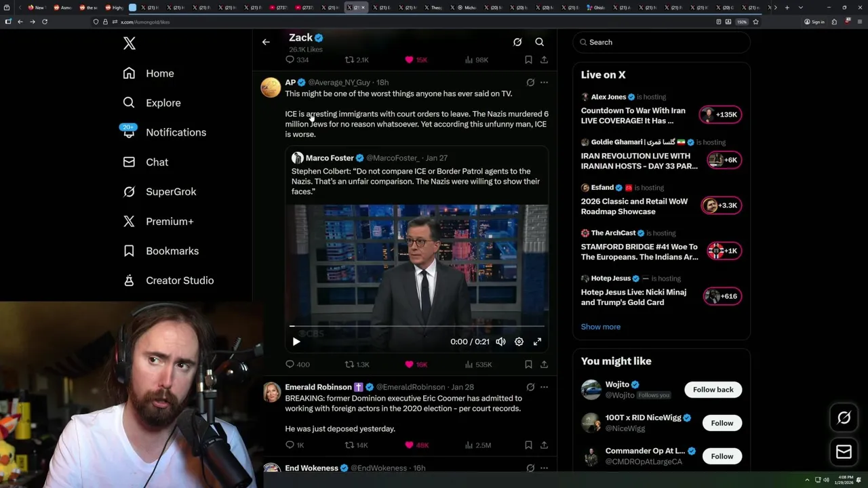Share the post with 98K views

click(544, 60)
